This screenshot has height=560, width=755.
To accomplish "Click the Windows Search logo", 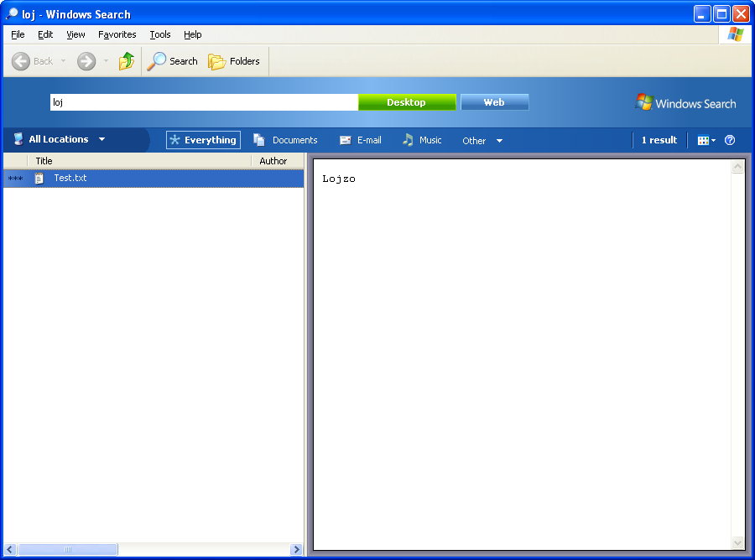I will (685, 102).
